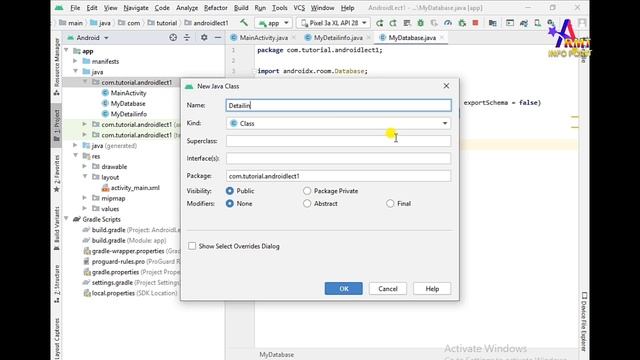Click the Apply Code Changes icon
The height and width of the screenshot is (360, 640).
(x=407, y=23)
